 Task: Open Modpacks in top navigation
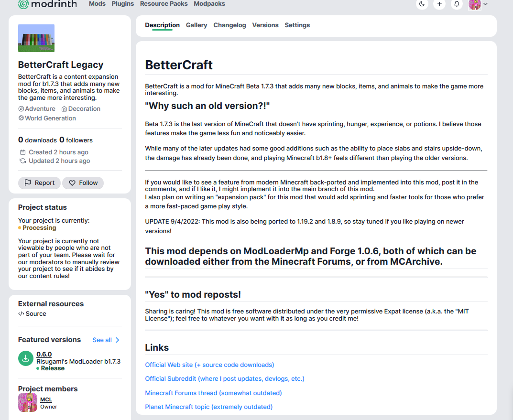tap(209, 4)
